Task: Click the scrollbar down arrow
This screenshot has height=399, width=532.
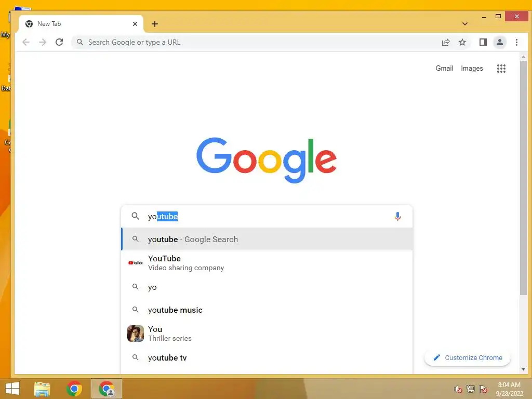Action: (x=523, y=369)
